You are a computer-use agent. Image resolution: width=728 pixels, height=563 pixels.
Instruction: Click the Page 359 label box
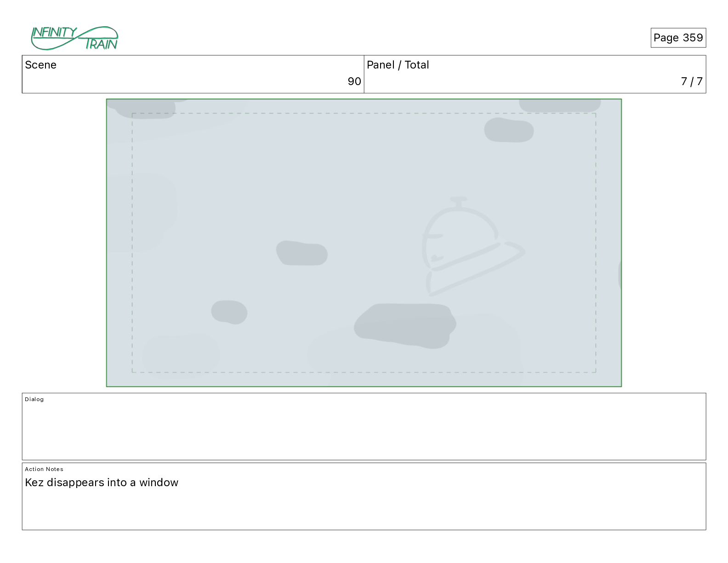click(x=678, y=38)
